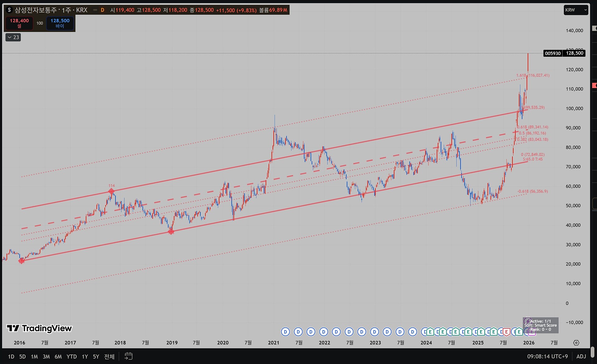Select the YTD time range
Image resolution: width=597 pixels, height=364 pixels.
point(72,357)
